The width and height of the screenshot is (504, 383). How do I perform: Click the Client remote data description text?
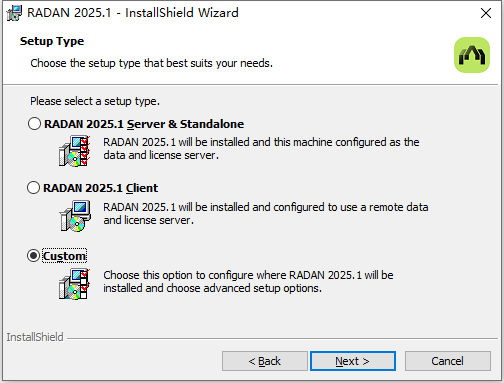(x=266, y=214)
